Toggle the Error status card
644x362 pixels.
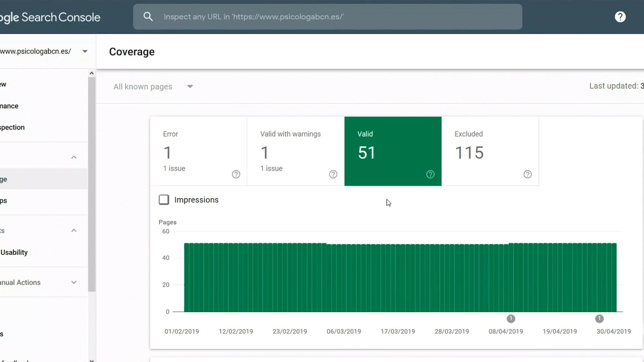198,151
